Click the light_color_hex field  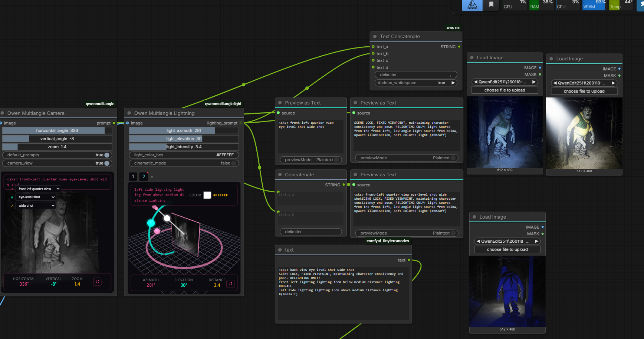184,155
